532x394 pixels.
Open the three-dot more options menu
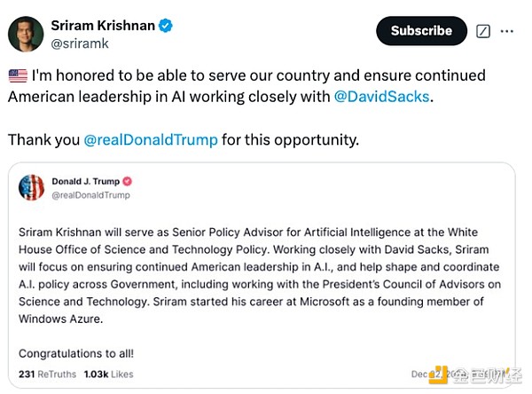tap(507, 31)
